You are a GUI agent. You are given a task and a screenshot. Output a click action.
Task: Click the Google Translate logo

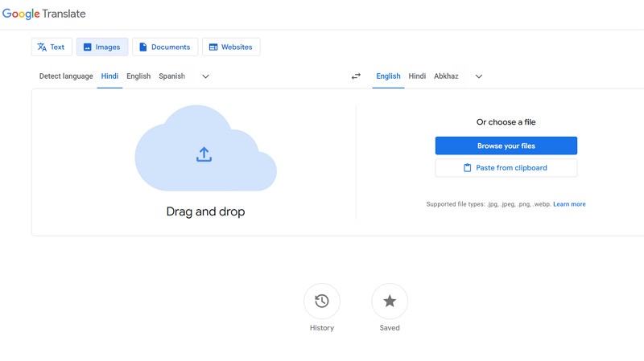point(44,14)
